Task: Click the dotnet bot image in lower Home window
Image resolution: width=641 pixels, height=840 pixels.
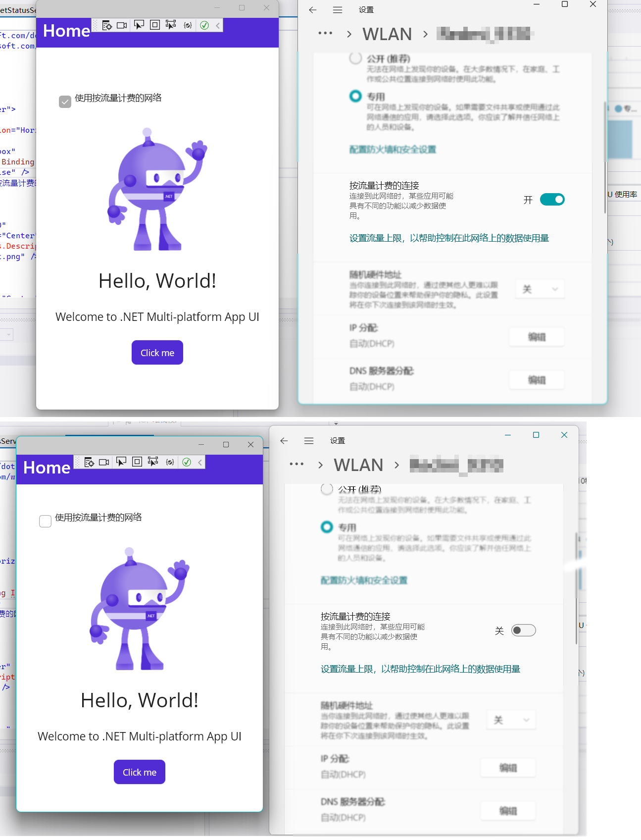Action: pos(140,609)
